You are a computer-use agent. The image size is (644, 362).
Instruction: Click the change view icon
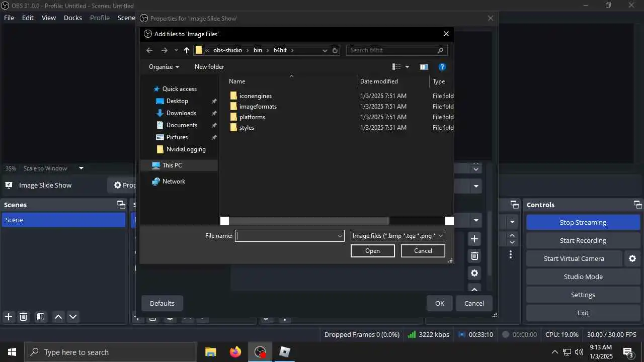[396, 67]
